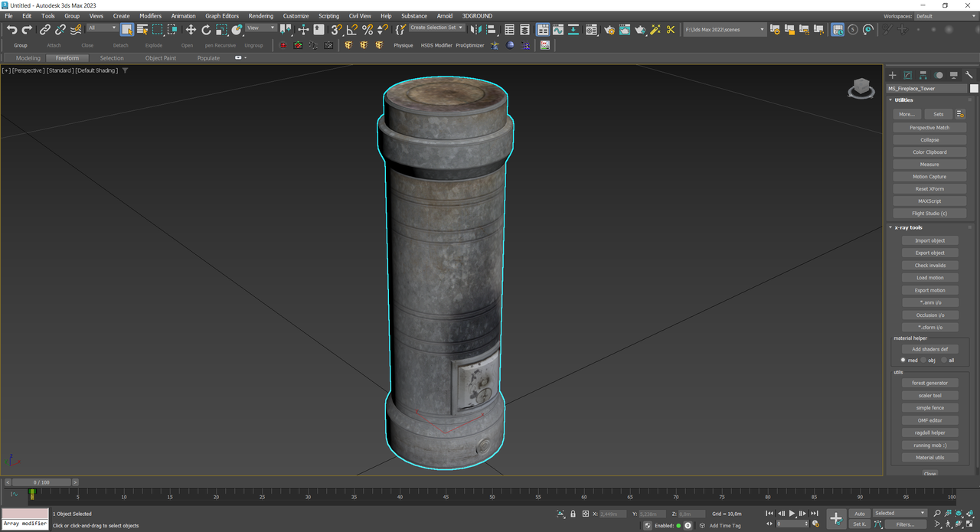Activate the Select Object tool
Image resolution: width=980 pixels, height=532 pixels.
[x=127, y=30]
